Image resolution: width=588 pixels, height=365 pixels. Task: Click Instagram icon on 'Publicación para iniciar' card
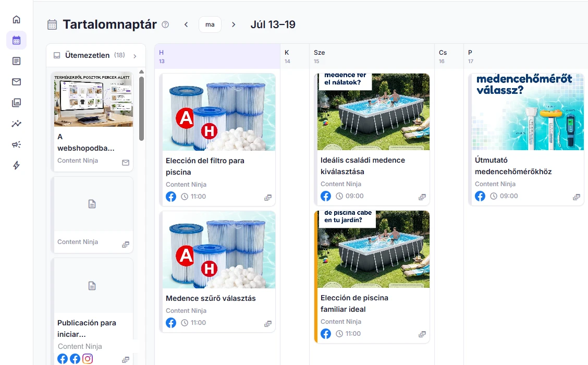88,359
